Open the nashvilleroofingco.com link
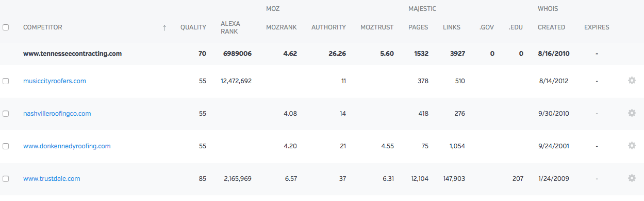Viewport: 644px width, 201px height. coord(57,114)
